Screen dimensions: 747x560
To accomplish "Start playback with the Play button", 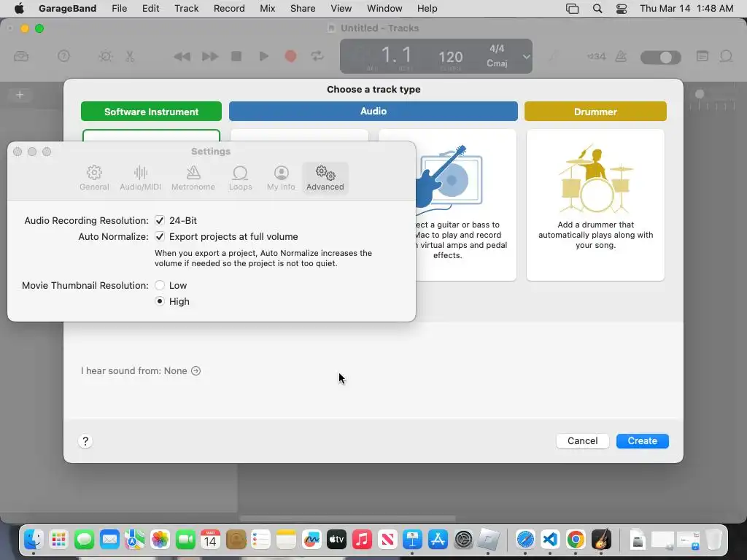I will click(x=263, y=56).
